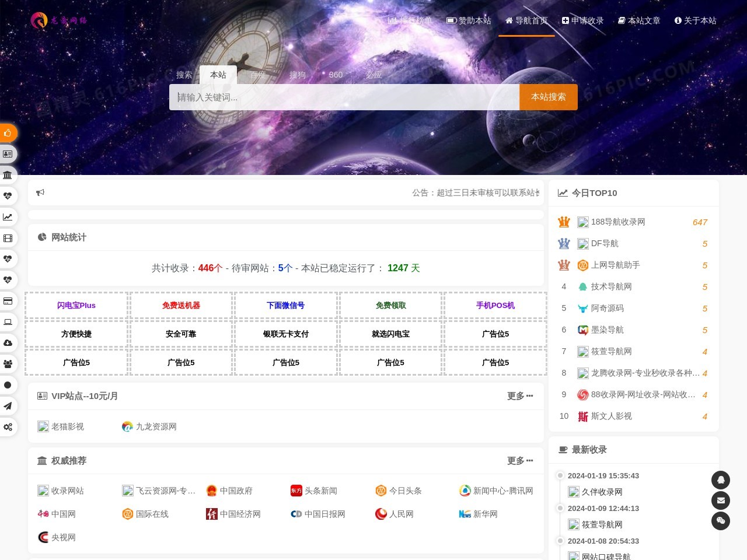Screen dimensions: 747x560
Task: Open the 188导航收录网 link in TOP10
Action: (617, 222)
